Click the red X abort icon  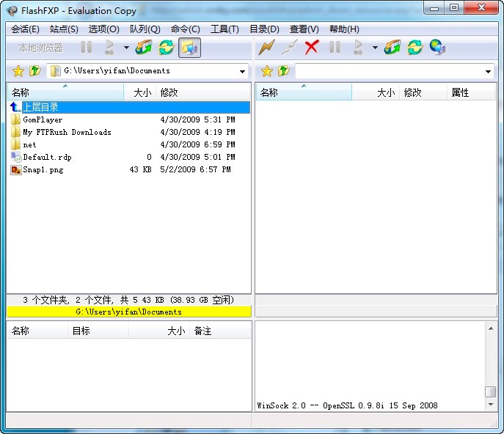(x=312, y=48)
